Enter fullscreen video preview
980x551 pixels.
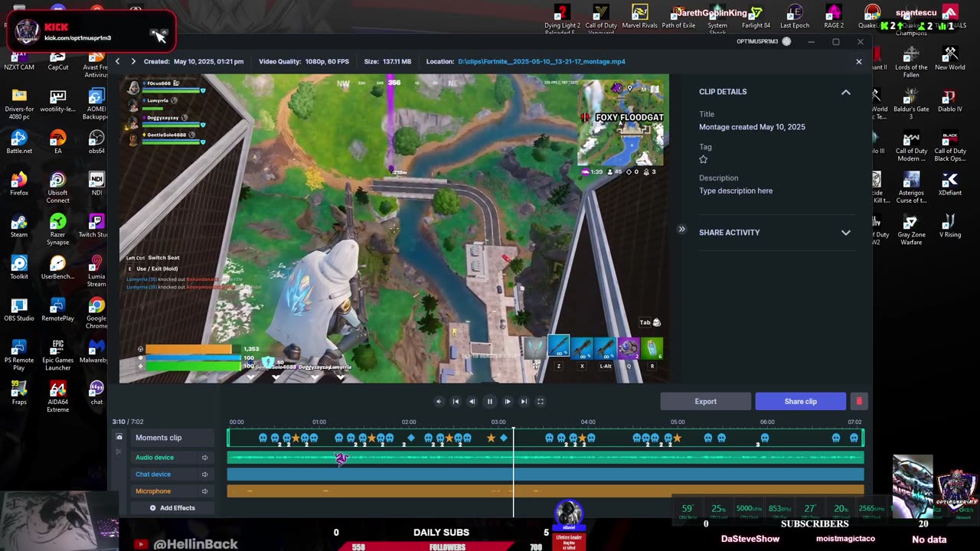[x=540, y=401]
